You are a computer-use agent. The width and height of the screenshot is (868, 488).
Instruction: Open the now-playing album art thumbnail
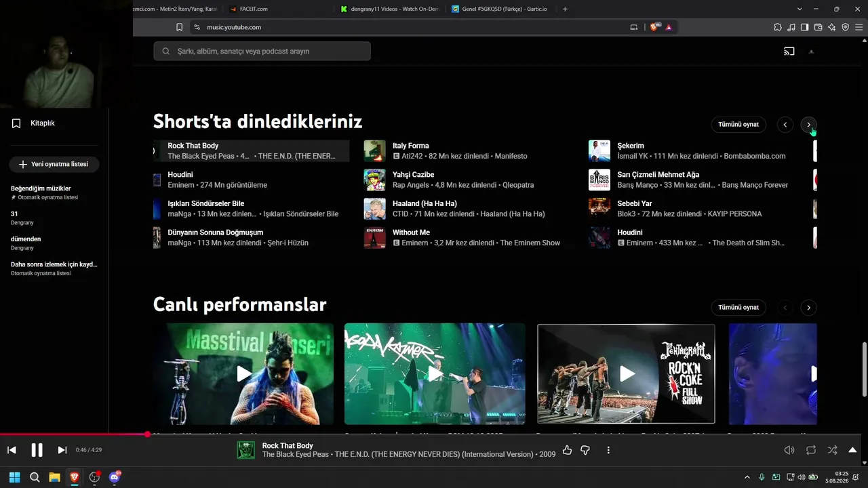[246, 450]
